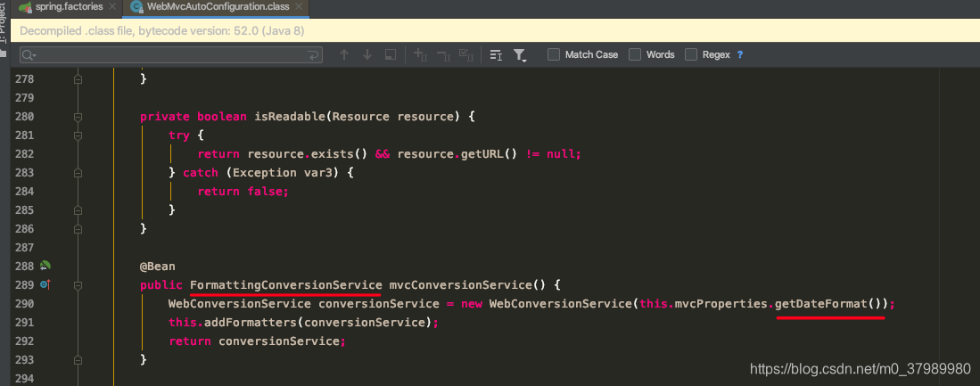Enable the Regex checkbox

tap(690, 55)
